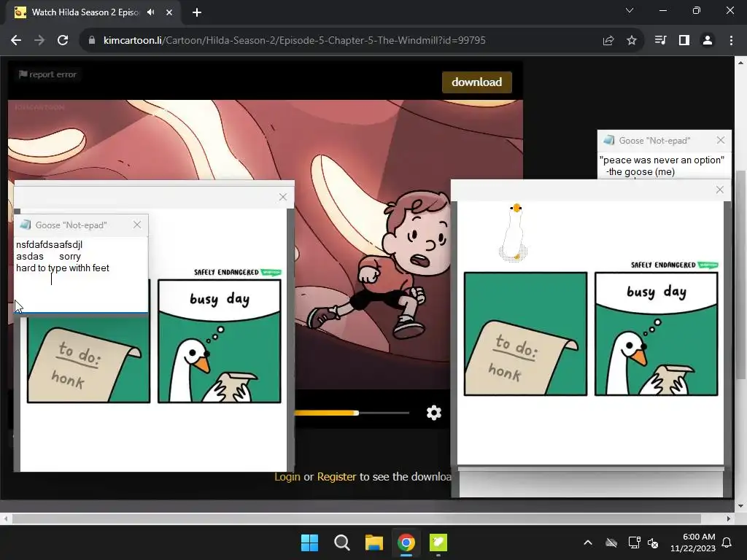Image resolution: width=747 pixels, height=560 pixels.
Task: Switch to Google Chrome in the taskbar
Action: click(406, 542)
